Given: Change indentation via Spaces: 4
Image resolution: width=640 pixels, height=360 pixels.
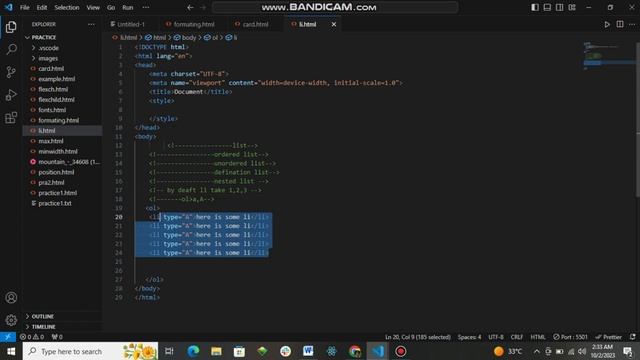Looking at the screenshot, I should (469, 337).
